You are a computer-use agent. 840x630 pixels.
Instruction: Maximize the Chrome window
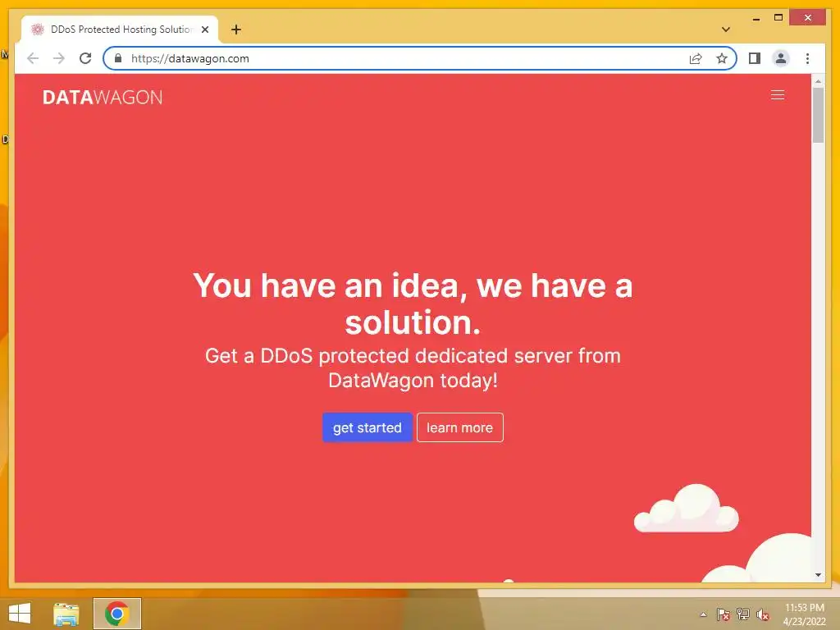pyautogui.click(x=778, y=18)
